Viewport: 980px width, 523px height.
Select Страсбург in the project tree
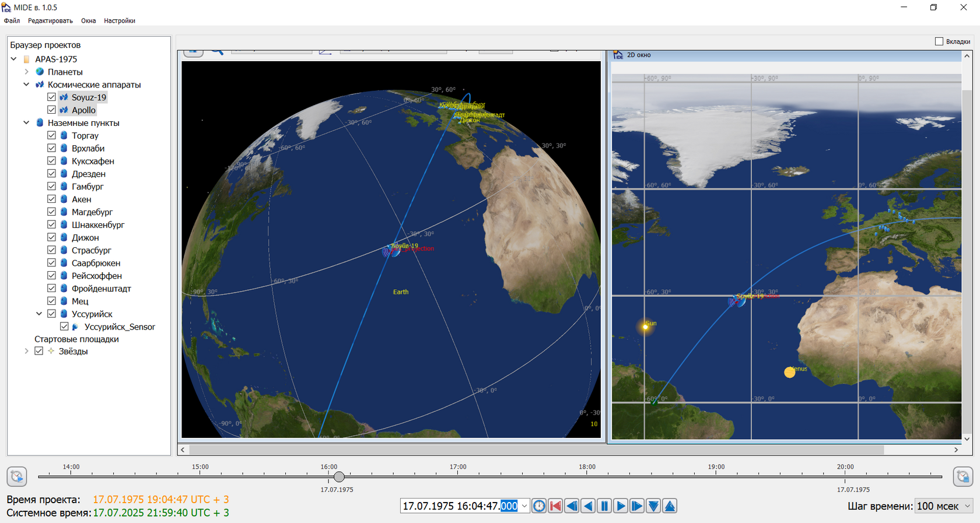91,250
